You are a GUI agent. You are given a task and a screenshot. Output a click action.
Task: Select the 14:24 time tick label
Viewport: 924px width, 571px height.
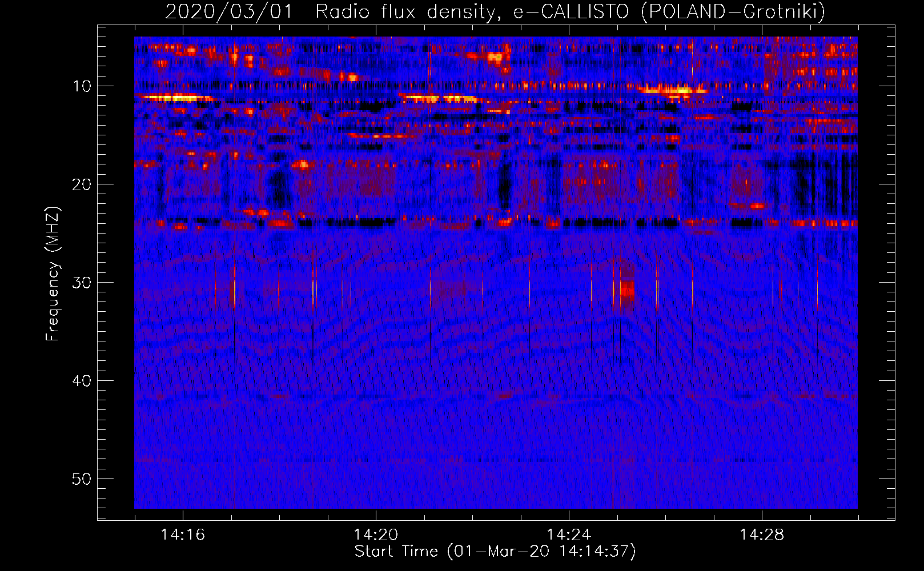[569, 534]
